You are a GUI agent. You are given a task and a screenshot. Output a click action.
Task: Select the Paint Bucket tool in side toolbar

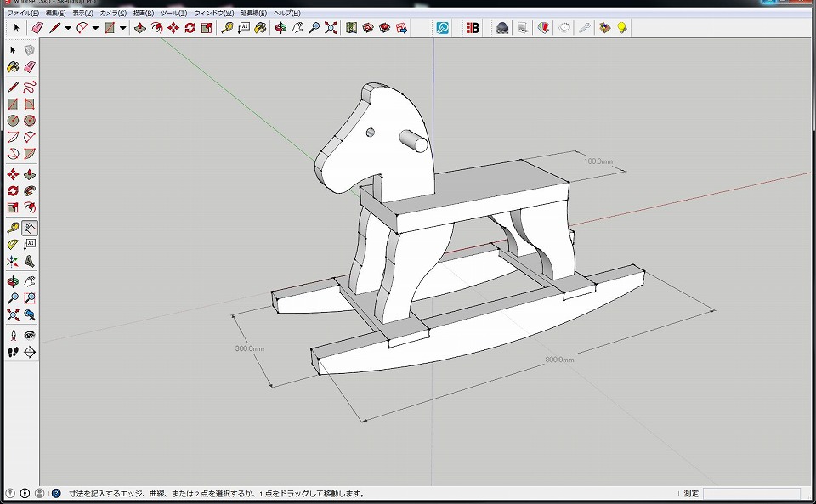coord(14,66)
